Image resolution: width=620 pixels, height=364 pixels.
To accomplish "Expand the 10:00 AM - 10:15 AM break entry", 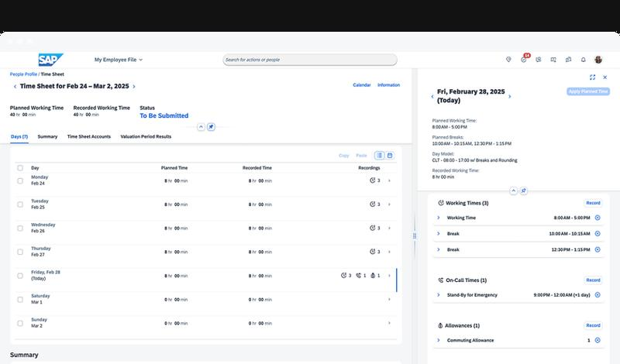I will click(x=439, y=234).
